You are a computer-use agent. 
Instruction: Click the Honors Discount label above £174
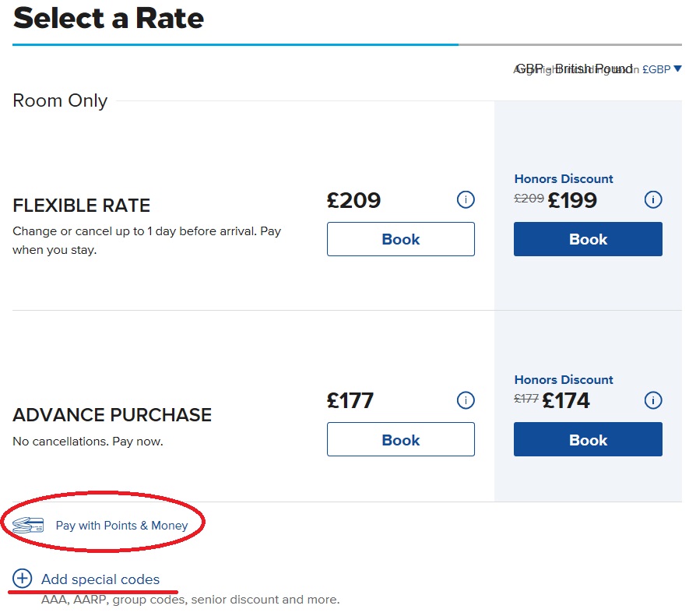(564, 380)
